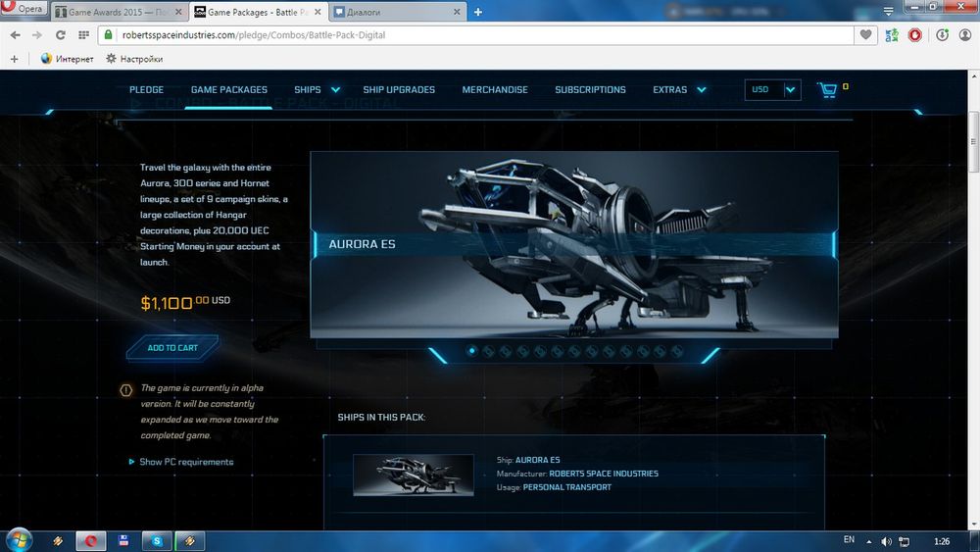Show hidden system tray icons

[x=868, y=541]
